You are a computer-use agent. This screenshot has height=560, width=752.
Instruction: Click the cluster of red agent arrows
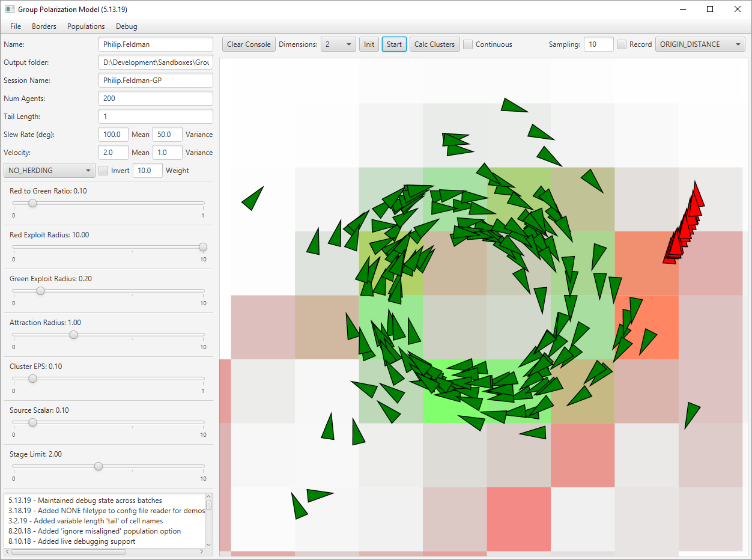click(684, 224)
